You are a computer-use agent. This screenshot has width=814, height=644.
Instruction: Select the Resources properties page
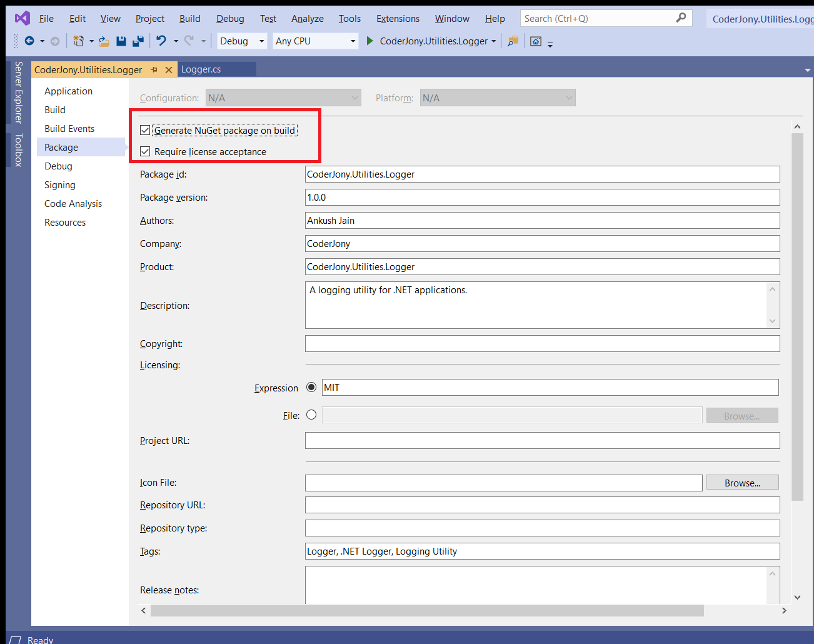(65, 222)
